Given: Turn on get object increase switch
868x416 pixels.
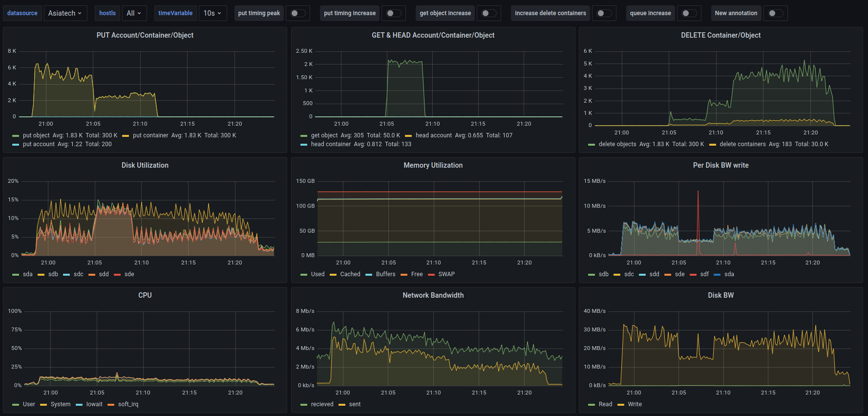Looking at the screenshot, I should [x=488, y=13].
